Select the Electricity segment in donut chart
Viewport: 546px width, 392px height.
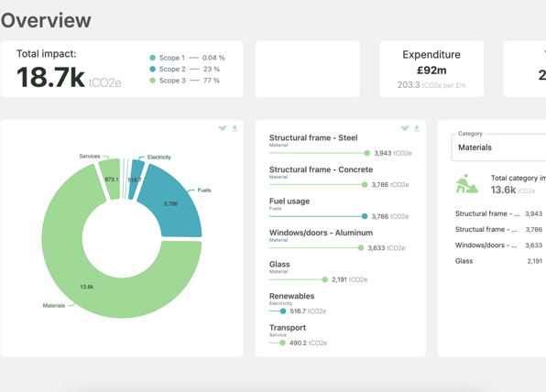pyautogui.click(x=136, y=180)
